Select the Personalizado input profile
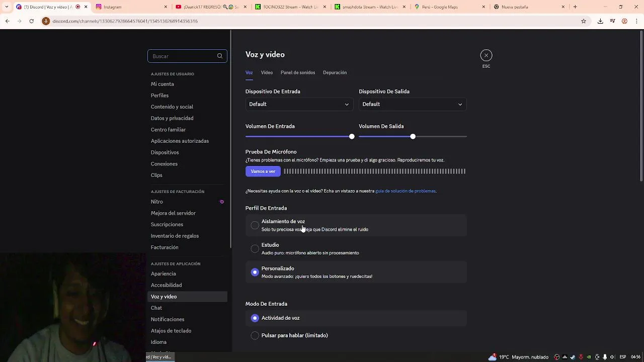 pos(356,272)
